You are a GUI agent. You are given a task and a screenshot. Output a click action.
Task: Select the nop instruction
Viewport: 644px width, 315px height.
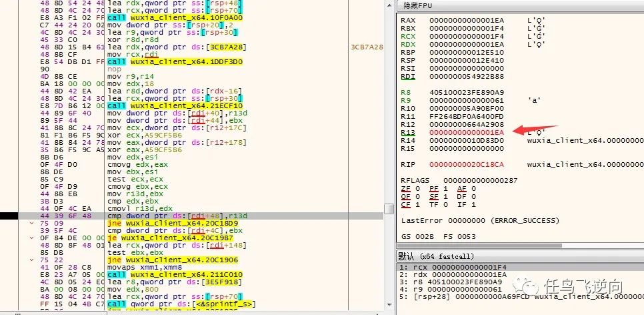pyautogui.click(x=114, y=69)
